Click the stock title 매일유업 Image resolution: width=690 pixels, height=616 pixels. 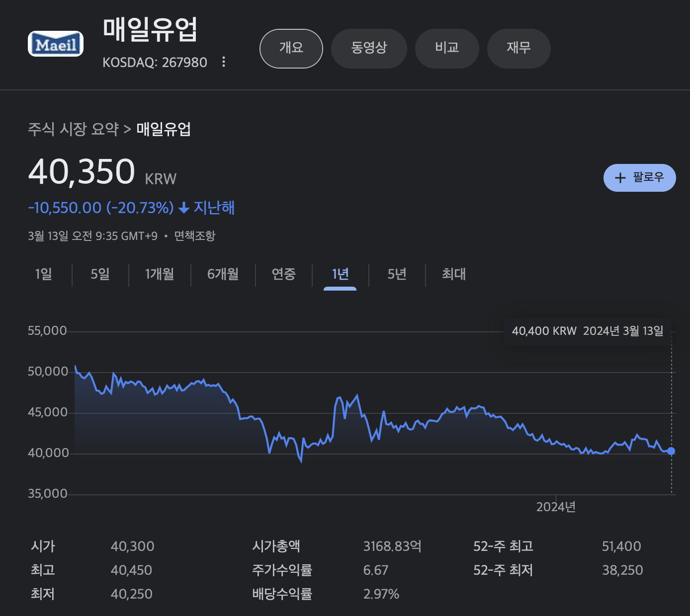150,29
